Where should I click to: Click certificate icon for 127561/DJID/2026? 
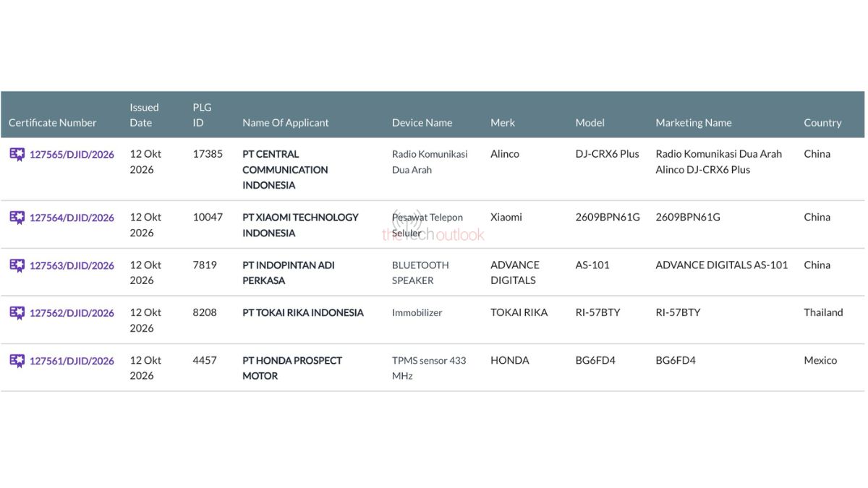[17, 361]
